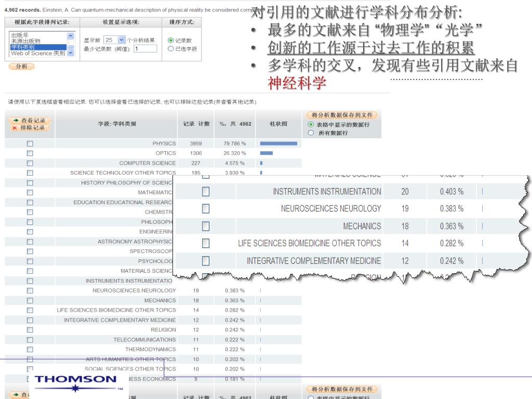Viewport: 532px width, 399px height.
Task: Check the PHYSICS row checkbox
Action: click(30, 143)
